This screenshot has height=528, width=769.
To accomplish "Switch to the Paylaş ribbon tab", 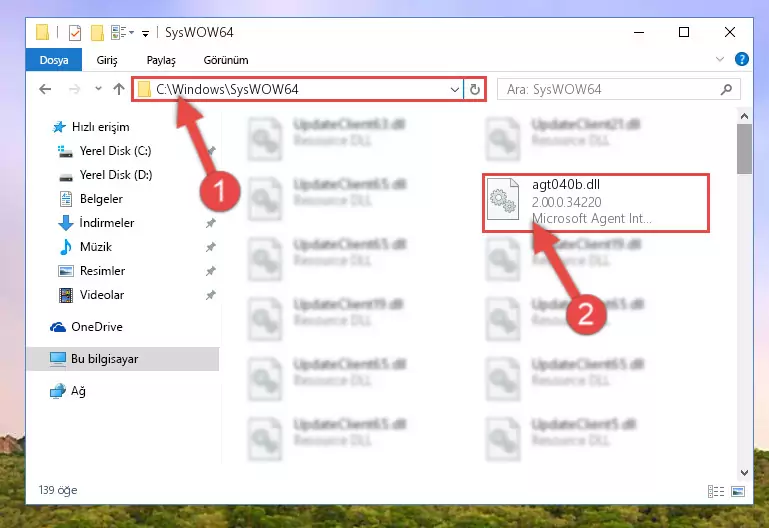I will point(161,60).
